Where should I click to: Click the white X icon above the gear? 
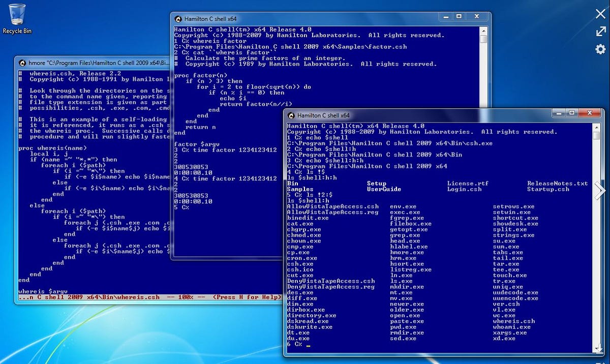(600, 14)
